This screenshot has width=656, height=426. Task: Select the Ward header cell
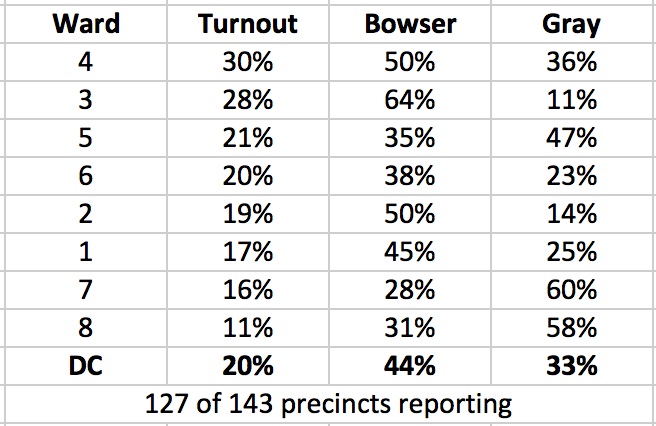(86, 23)
